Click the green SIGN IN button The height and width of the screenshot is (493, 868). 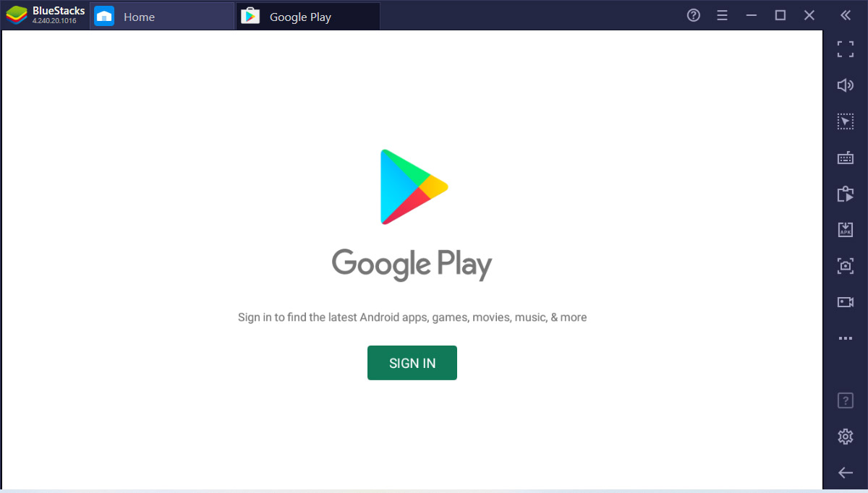click(412, 363)
